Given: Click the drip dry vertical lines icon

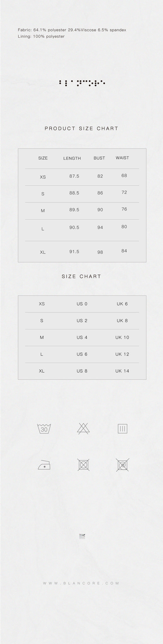Looking at the screenshot, I should (122, 429).
